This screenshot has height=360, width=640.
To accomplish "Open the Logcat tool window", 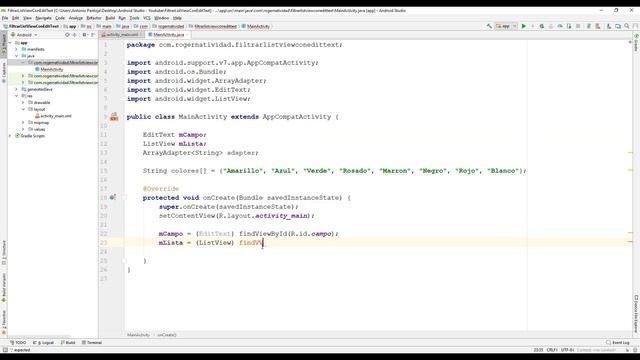I will 43,342.
